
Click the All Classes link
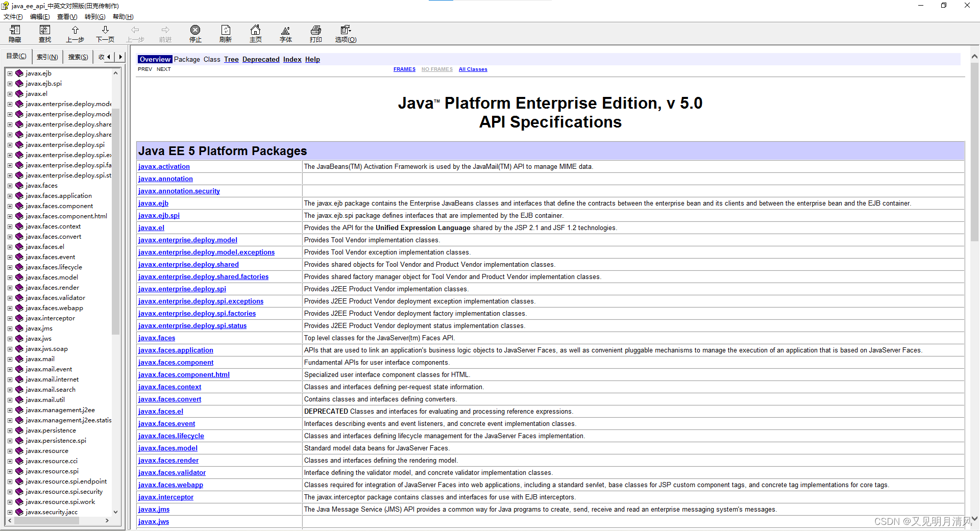click(x=473, y=69)
